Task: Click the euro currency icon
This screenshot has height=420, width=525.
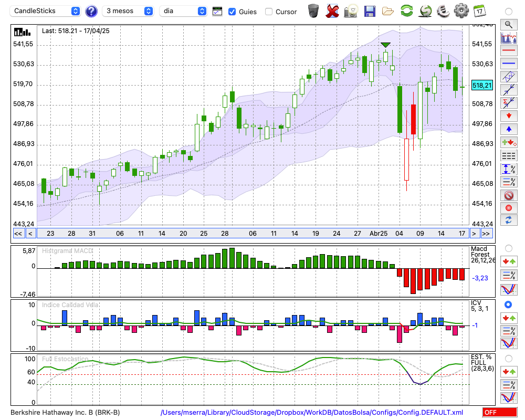Action: [x=443, y=11]
